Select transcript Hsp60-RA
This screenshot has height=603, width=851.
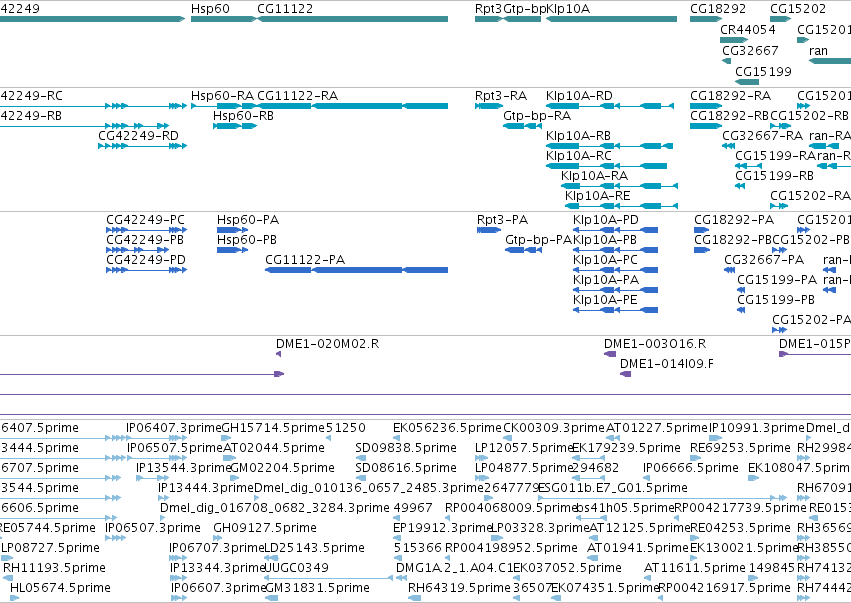[x=223, y=106]
